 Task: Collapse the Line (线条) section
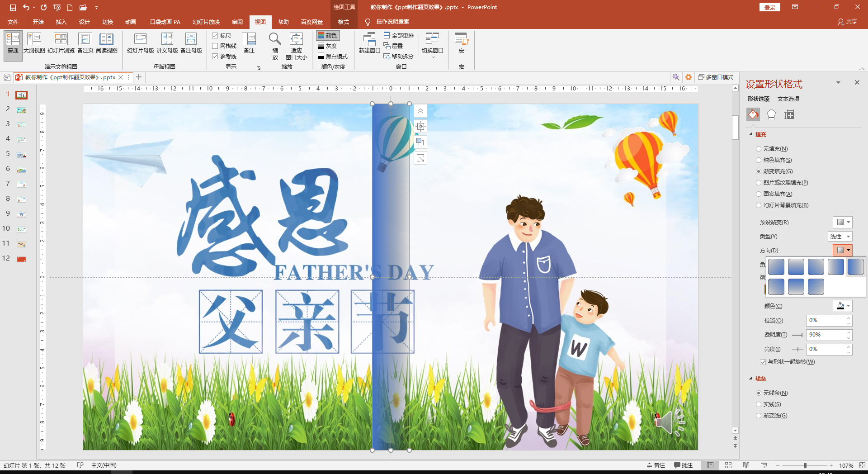[x=751, y=379]
